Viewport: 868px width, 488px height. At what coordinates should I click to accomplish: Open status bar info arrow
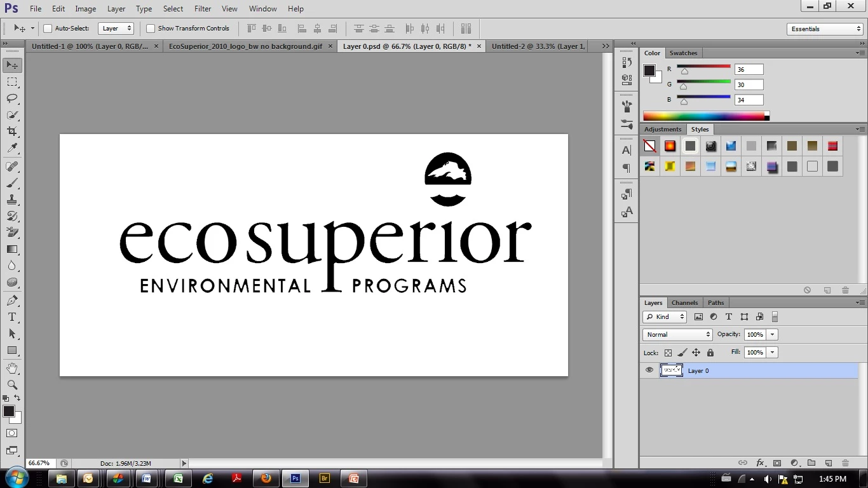pos(184,463)
